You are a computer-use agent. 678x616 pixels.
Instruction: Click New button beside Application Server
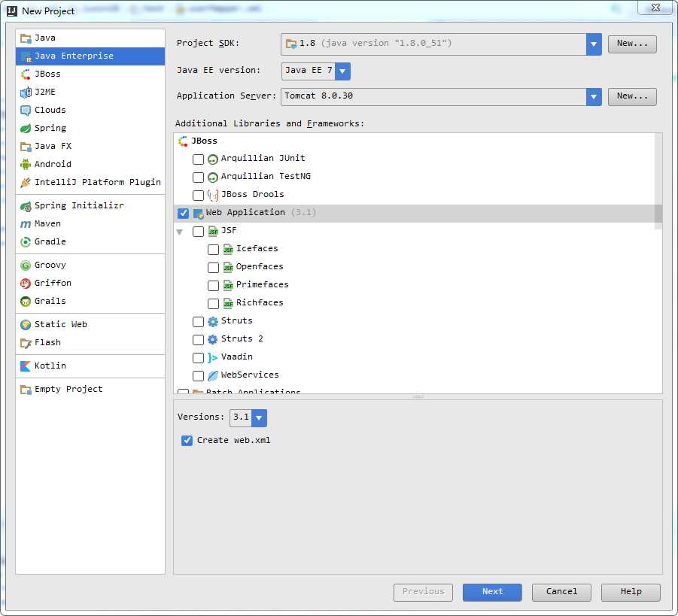[x=632, y=96]
